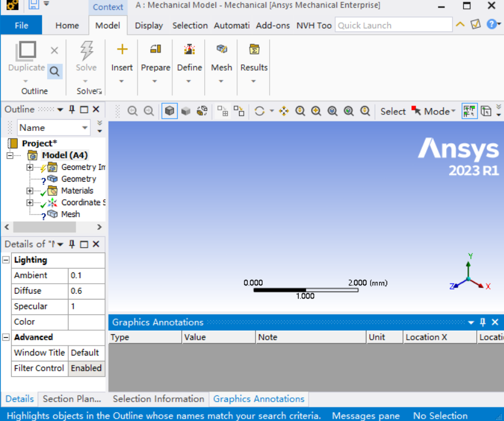The width and height of the screenshot is (504, 421).
Task: Click the zoom plus magnifier icon
Action: tap(316, 111)
